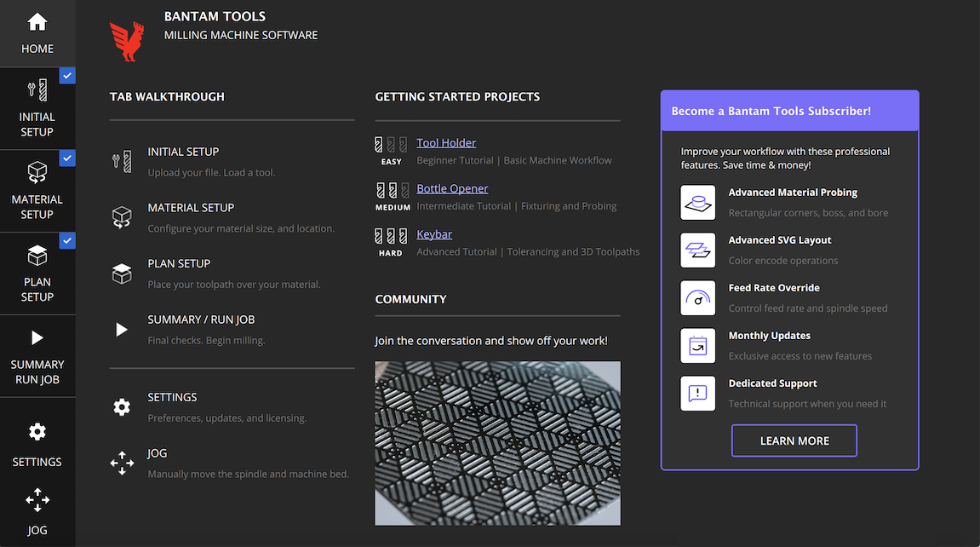The width and height of the screenshot is (980, 547).
Task: Click 'Feed Rate Override' feature title
Action: 774,288
